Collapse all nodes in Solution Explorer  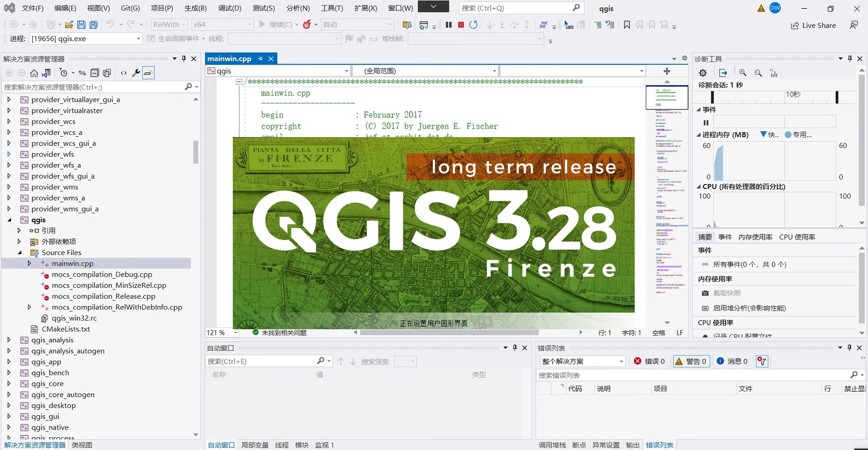click(x=94, y=73)
